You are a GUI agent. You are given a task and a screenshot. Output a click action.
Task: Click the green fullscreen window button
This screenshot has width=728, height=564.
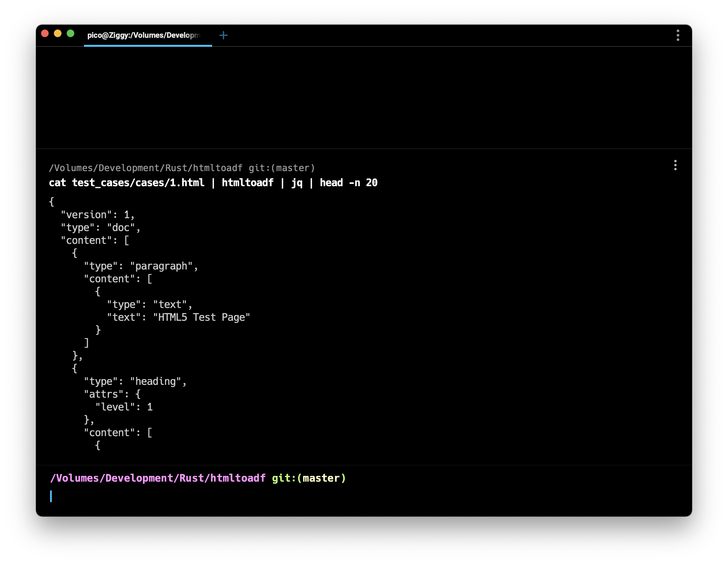pos(70,34)
